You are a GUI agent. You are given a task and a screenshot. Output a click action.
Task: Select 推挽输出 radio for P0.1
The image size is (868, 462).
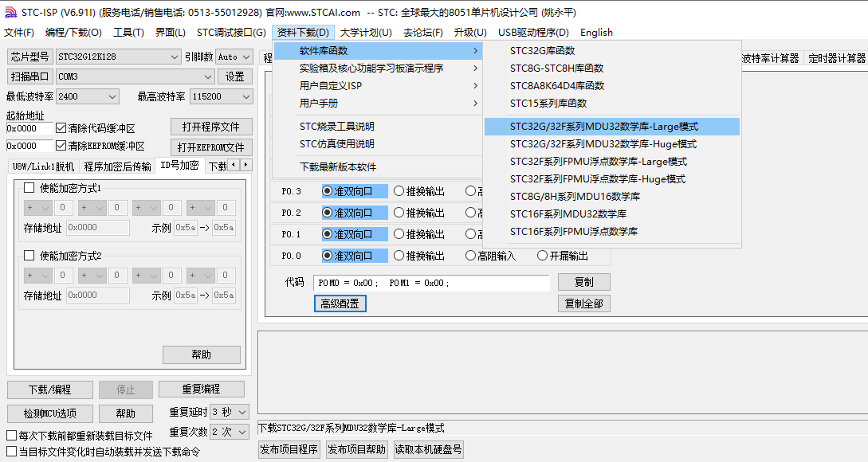tap(399, 235)
